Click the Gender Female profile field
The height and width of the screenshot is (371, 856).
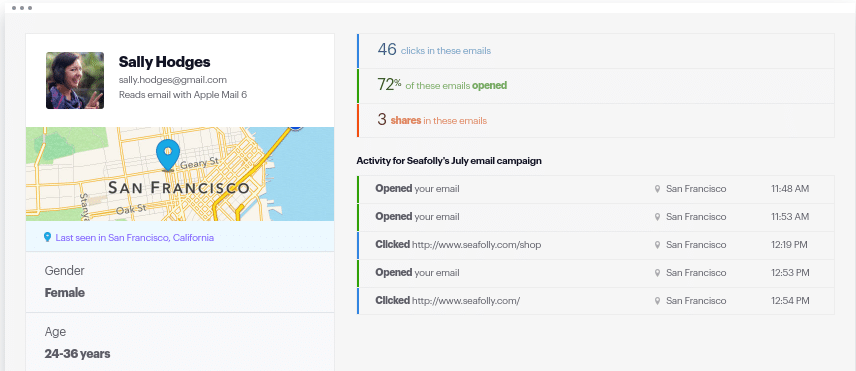(x=180, y=282)
